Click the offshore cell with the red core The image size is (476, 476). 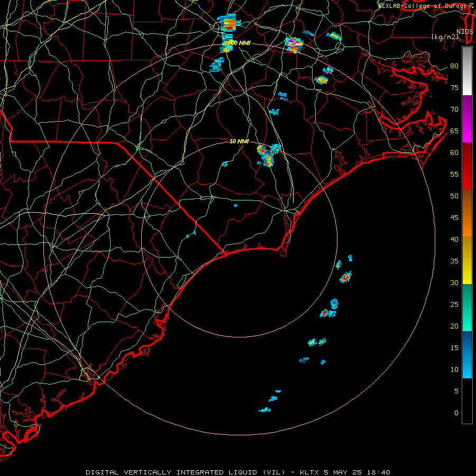[x=325, y=313]
